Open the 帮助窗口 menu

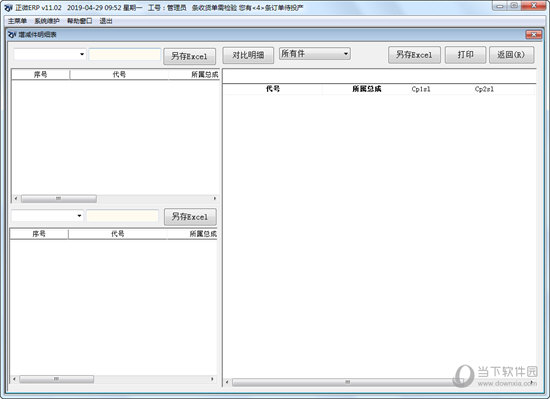[80, 21]
